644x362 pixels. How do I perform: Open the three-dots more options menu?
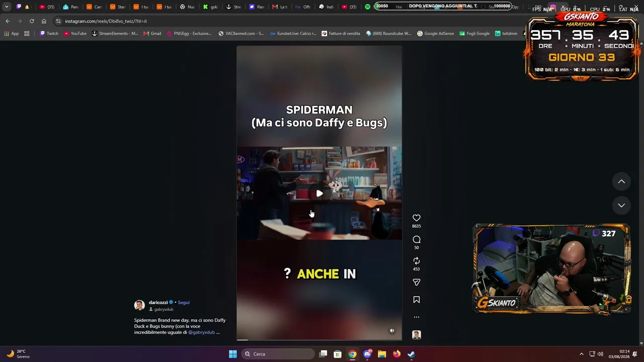tap(416, 317)
